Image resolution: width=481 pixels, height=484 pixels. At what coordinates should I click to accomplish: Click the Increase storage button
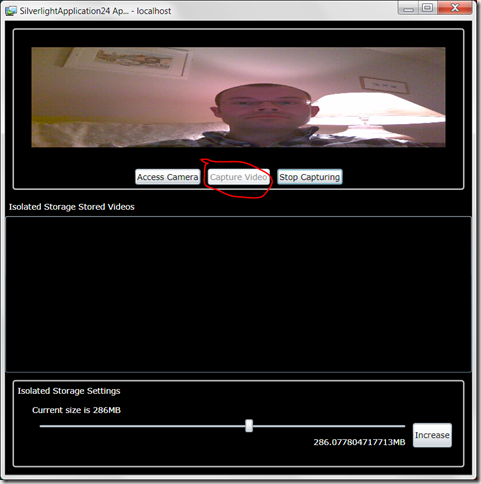(x=432, y=435)
